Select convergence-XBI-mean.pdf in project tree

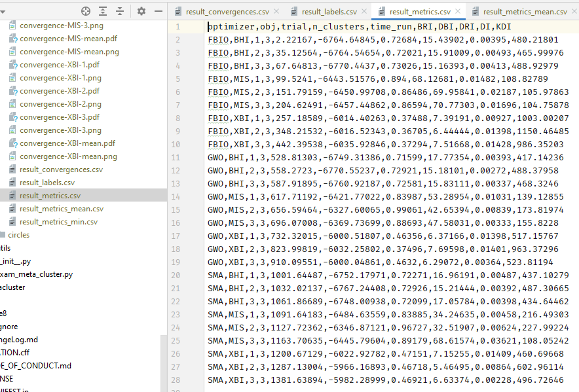[67, 143]
